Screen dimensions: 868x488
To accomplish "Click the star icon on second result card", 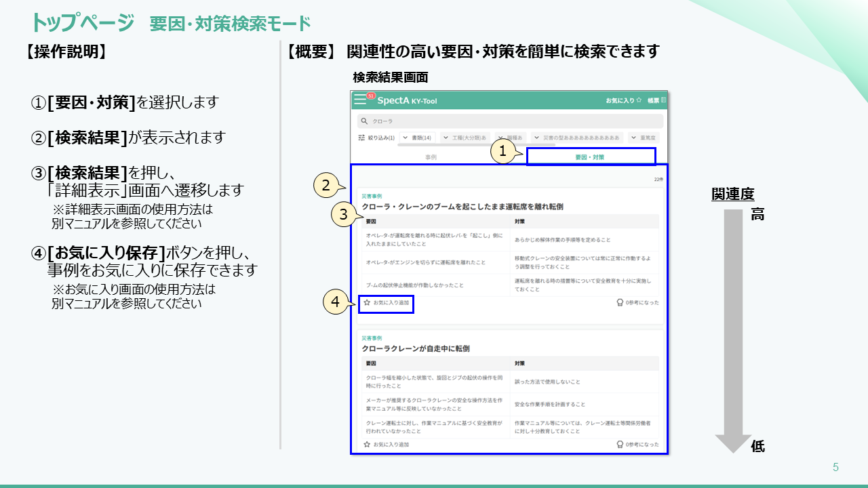I will [x=367, y=445].
